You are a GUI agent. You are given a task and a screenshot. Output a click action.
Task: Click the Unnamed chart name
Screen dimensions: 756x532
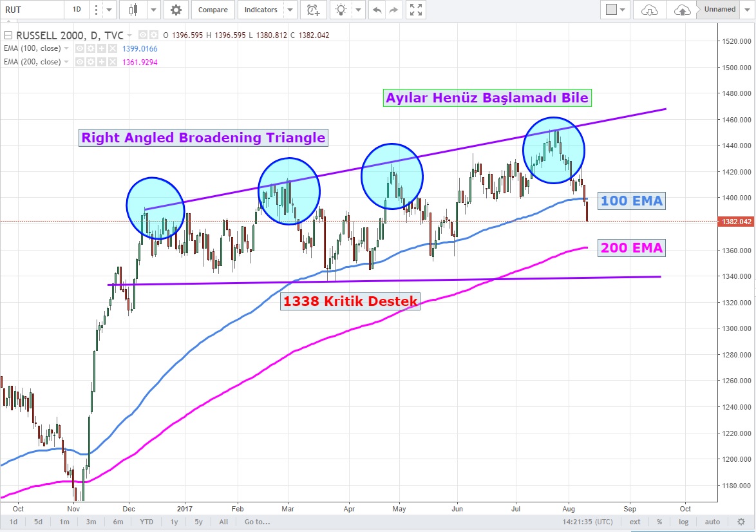720,9
